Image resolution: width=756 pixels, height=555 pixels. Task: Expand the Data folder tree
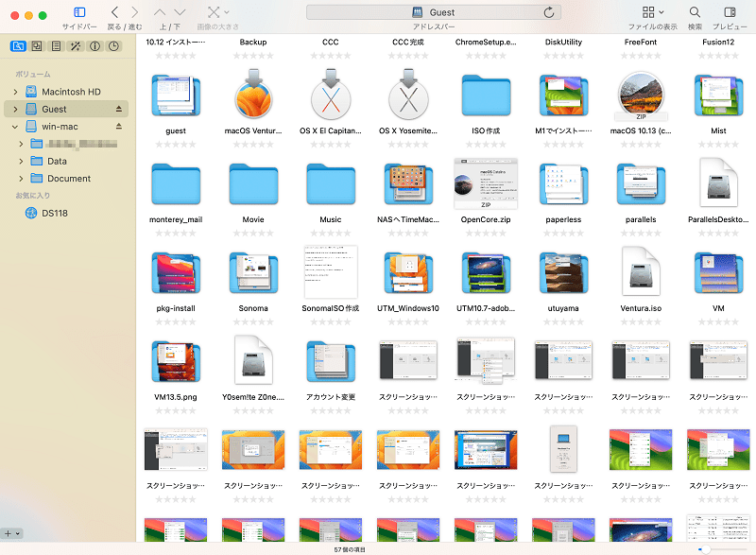pyautogui.click(x=21, y=161)
